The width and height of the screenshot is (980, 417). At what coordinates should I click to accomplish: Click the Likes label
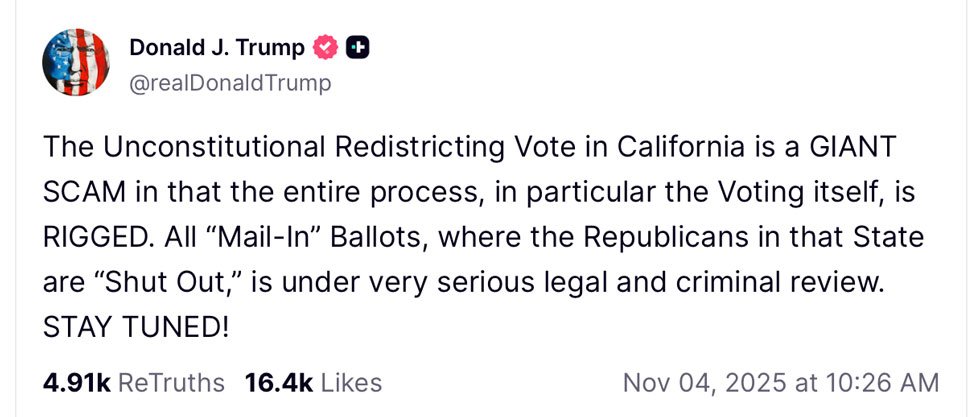350,382
